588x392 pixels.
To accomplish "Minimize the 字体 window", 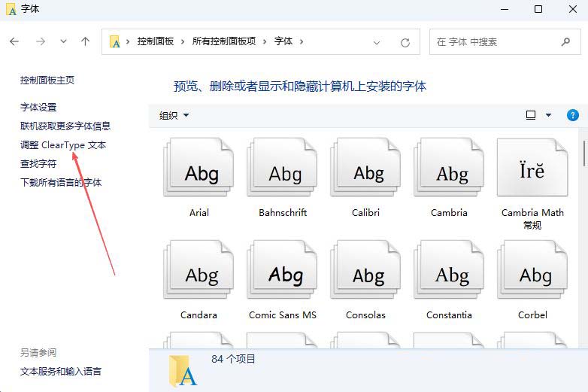I will pos(505,9).
